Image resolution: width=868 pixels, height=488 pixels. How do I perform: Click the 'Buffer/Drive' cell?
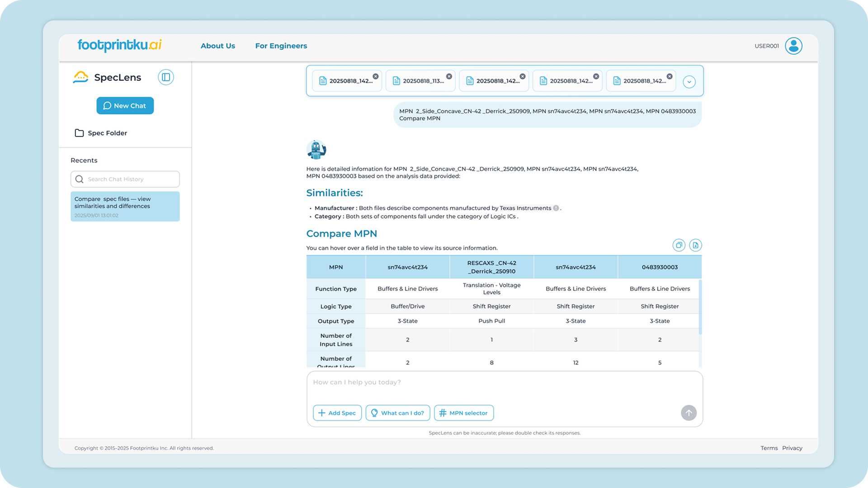point(408,306)
